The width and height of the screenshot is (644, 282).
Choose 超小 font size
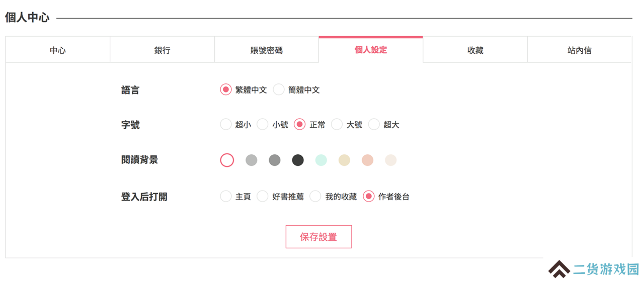pos(226,125)
